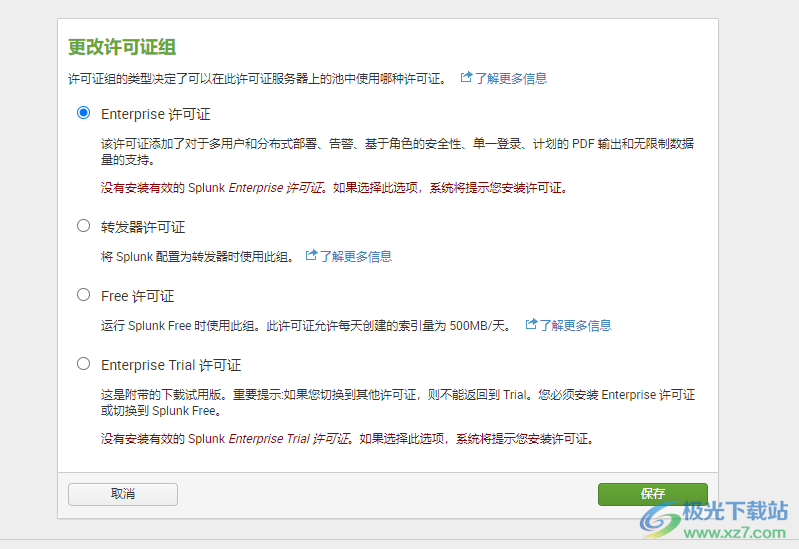Click the external-link icon in the top description line
The image size is (799, 549).
pos(466,77)
